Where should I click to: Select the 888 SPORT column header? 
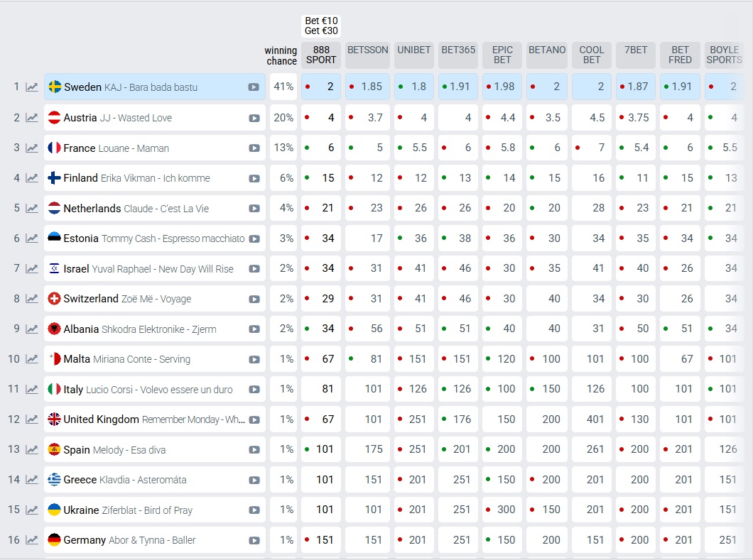click(321, 55)
